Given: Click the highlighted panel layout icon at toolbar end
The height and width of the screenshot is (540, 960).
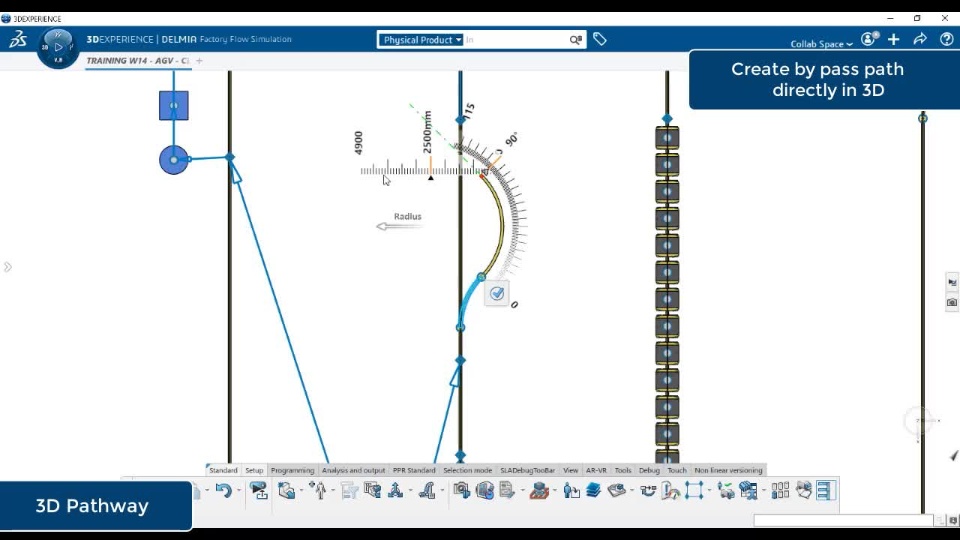Looking at the screenshot, I should click(x=826, y=490).
